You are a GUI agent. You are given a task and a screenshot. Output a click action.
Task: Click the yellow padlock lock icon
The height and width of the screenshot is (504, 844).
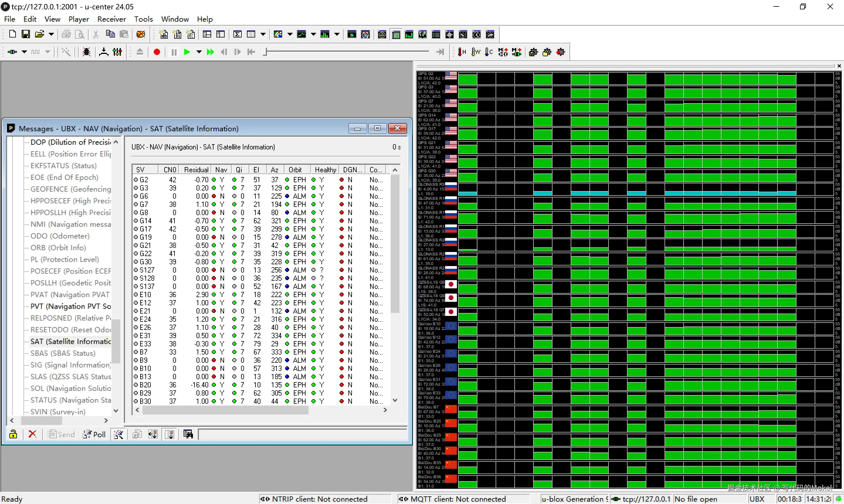[13, 434]
